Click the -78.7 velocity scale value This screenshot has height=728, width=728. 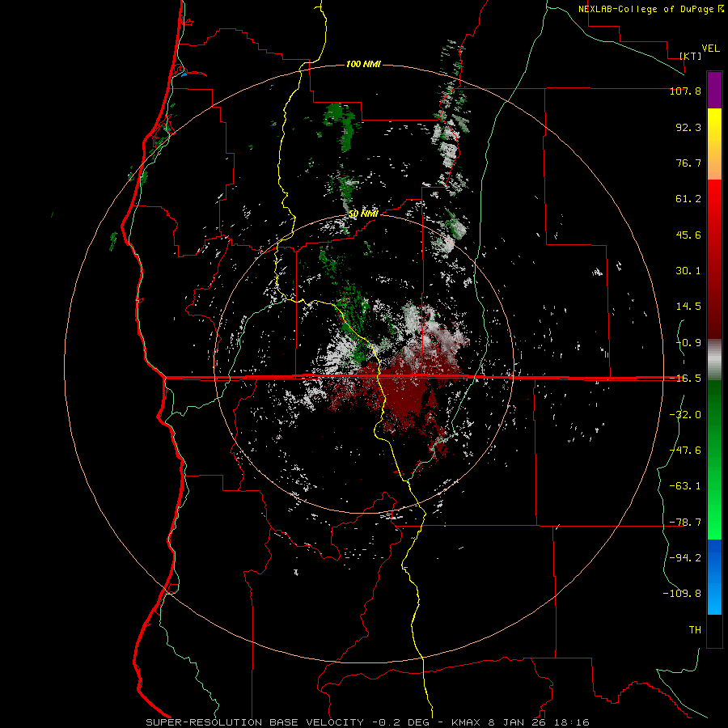pos(685,523)
